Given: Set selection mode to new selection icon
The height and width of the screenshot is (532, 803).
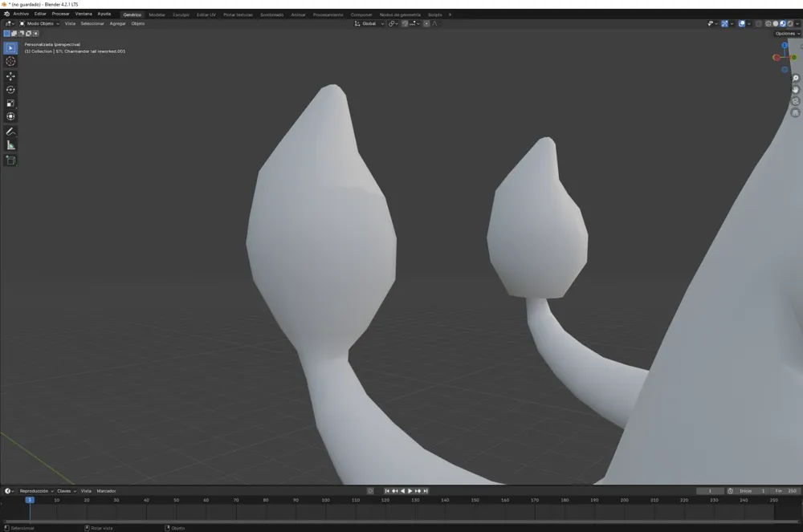Looking at the screenshot, I should 6,33.
